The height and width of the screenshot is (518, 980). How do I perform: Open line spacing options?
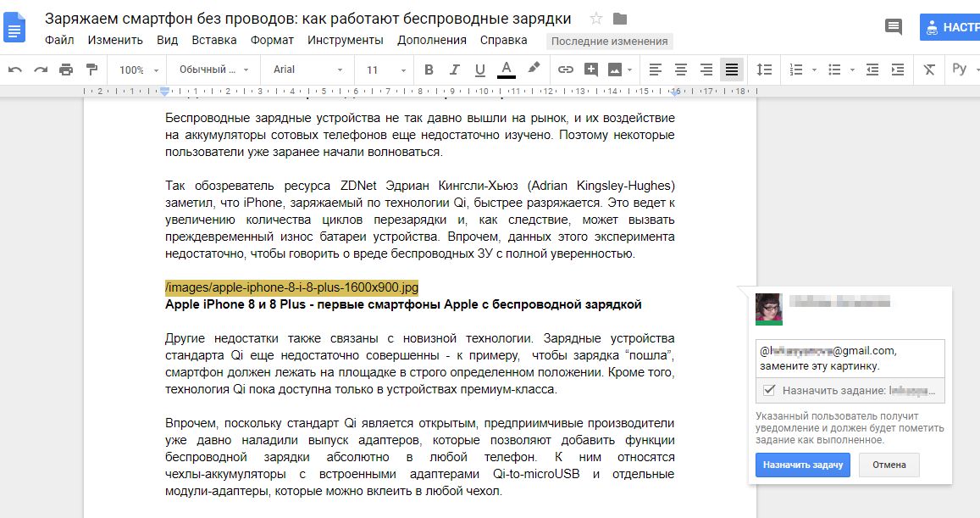[x=764, y=70]
